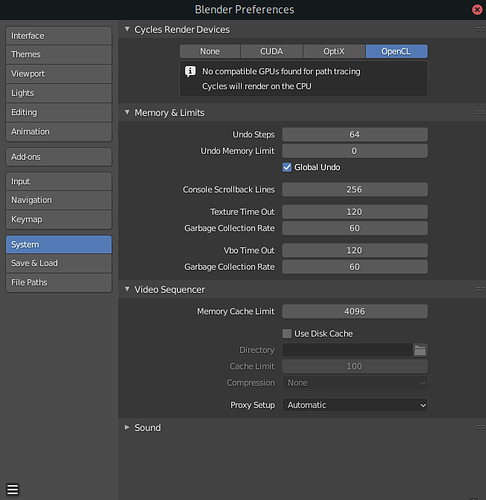Grab the Video Sequencer panel grip

(x=480, y=289)
